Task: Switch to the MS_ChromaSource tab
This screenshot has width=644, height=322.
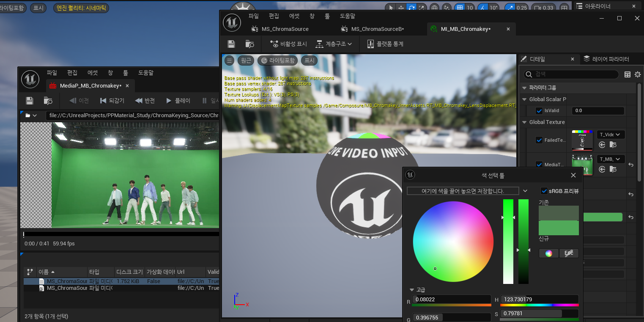Action: point(285,29)
